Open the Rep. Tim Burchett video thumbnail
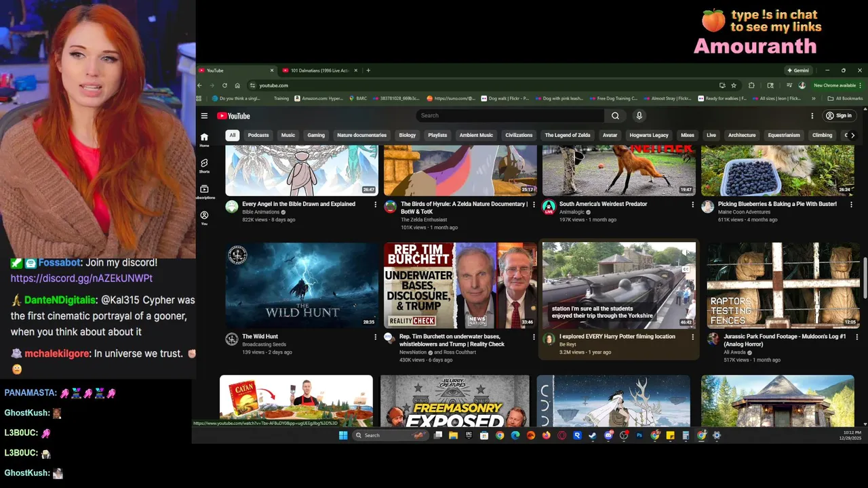 point(460,285)
